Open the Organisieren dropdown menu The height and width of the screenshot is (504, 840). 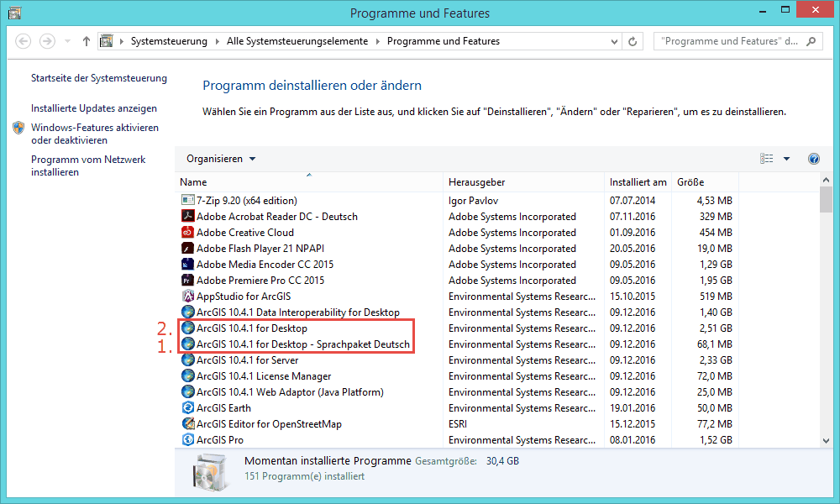tap(221, 159)
